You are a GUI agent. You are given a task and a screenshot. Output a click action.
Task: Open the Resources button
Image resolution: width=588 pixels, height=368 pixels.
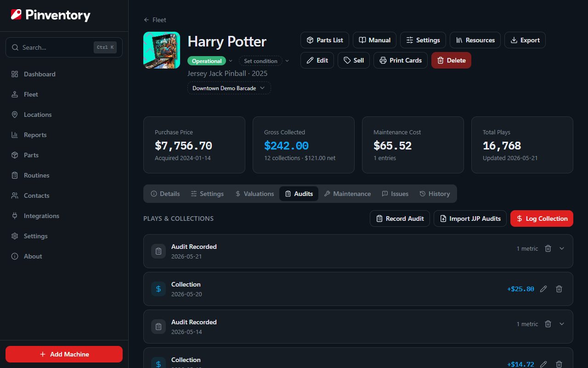(x=475, y=40)
